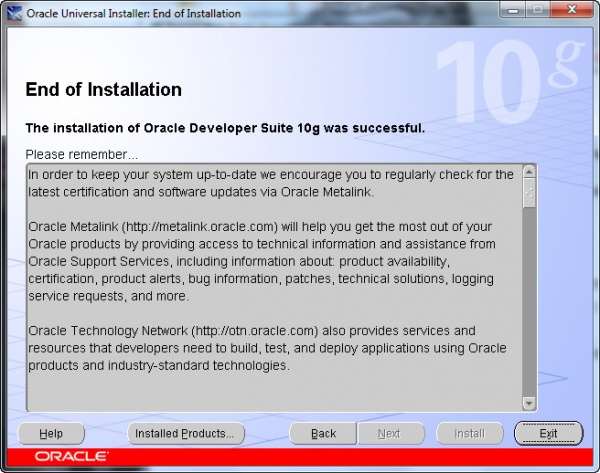Click the 'Please remember...' label
The height and width of the screenshot is (473, 600).
click(82, 155)
